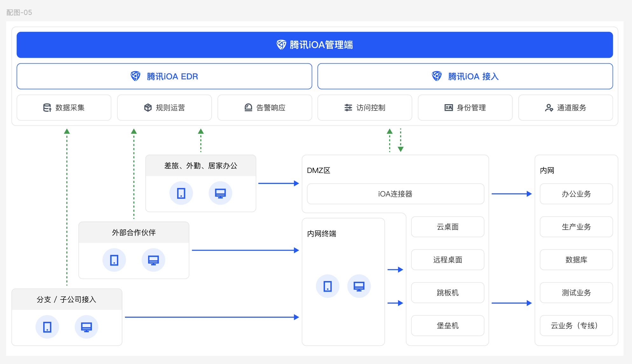The height and width of the screenshot is (364, 632).
Task: Click the 分支 / 子公司接入 header
Action: click(x=67, y=300)
